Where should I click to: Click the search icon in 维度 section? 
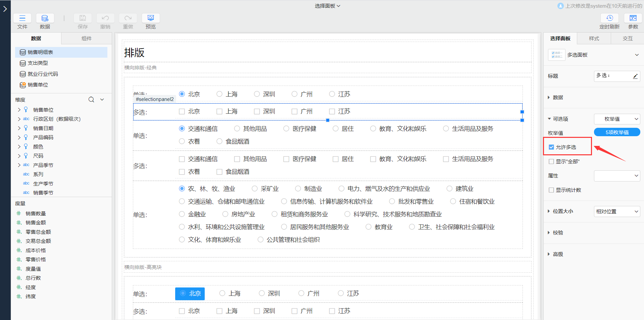pos(91,100)
